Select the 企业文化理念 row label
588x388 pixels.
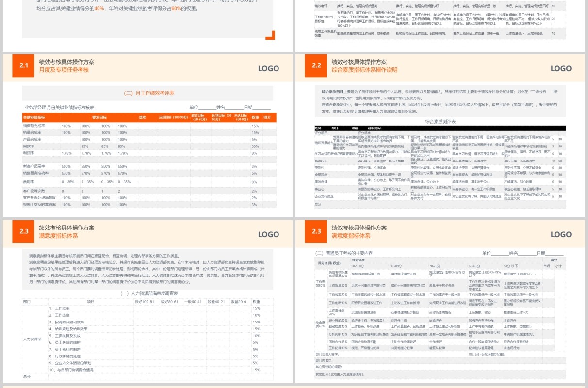coord(324,196)
